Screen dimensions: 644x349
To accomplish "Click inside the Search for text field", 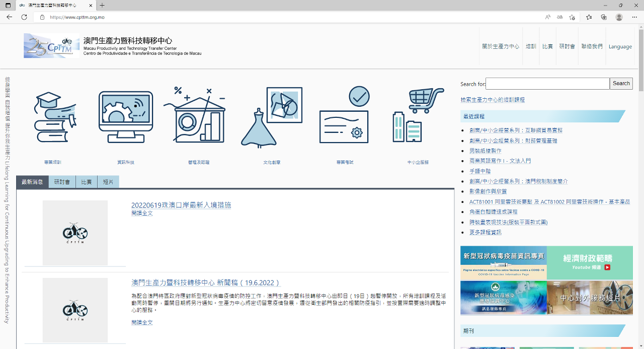I will (x=547, y=84).
